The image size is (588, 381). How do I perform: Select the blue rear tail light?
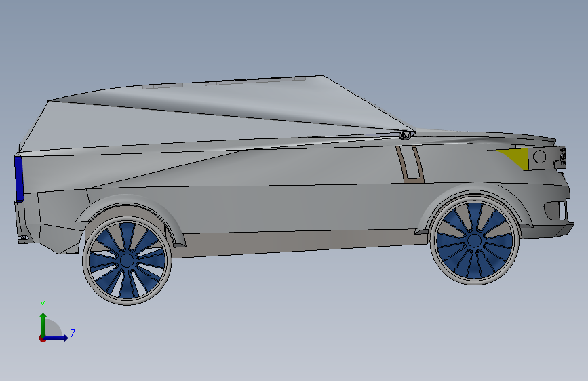click(x=19, y=179)
